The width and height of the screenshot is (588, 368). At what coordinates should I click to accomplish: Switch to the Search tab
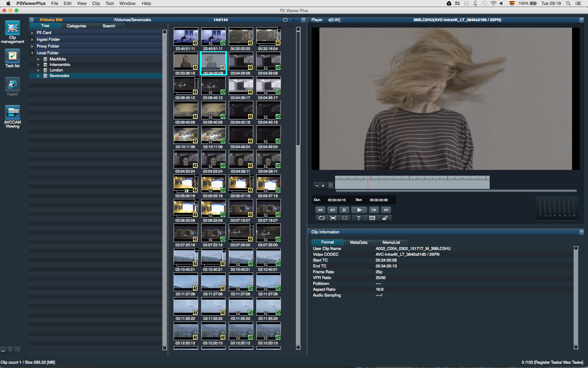(109, 26)
